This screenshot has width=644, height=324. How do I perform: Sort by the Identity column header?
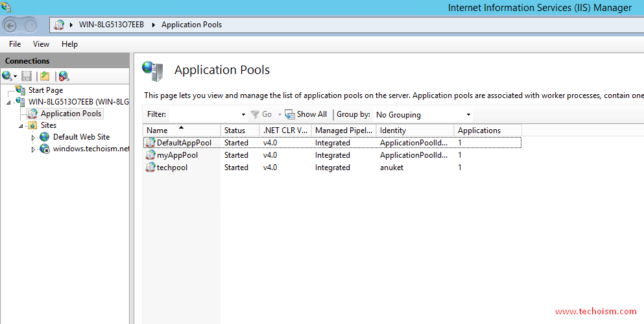pos(415,131)
